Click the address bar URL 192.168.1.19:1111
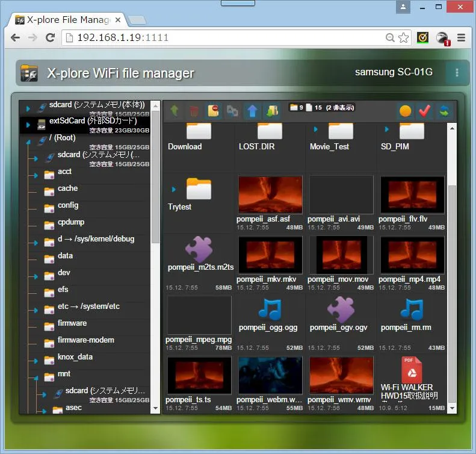The width and height of the screenshot is (476, 454). [123, 38]
